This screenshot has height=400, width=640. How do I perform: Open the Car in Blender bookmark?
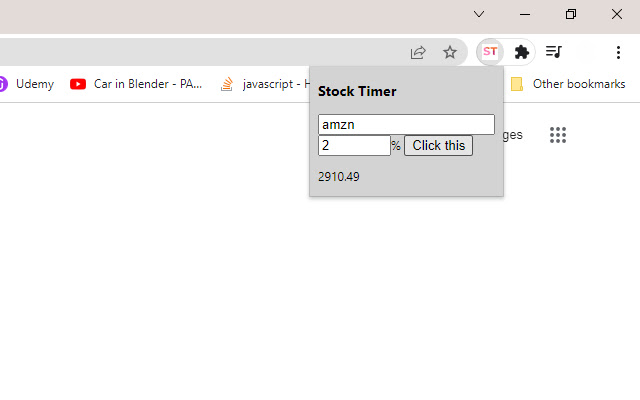click(x=137, y=84)
